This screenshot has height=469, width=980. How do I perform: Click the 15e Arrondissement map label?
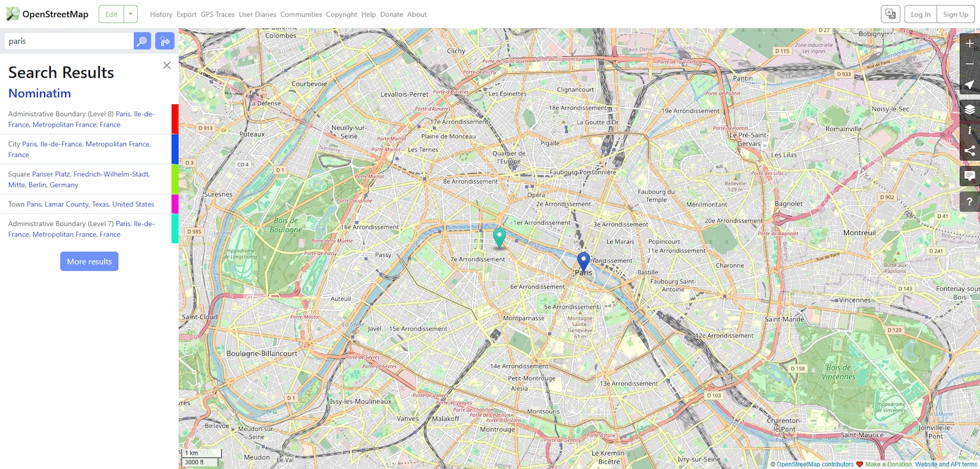point(418,329)
